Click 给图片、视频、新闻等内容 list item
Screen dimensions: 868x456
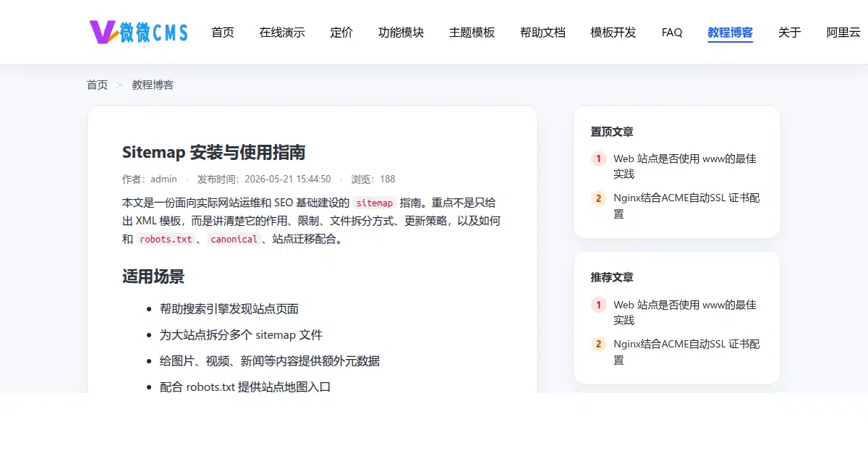[x=270, y=360]
